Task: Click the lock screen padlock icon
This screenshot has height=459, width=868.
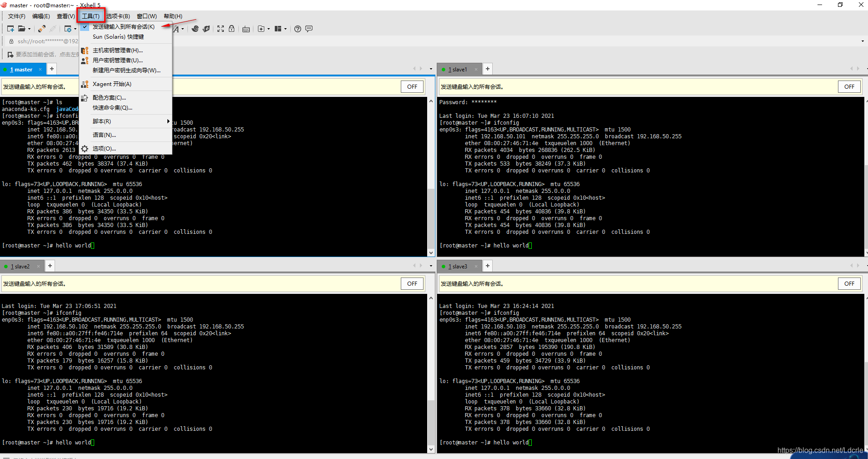Action: point(232,29)
